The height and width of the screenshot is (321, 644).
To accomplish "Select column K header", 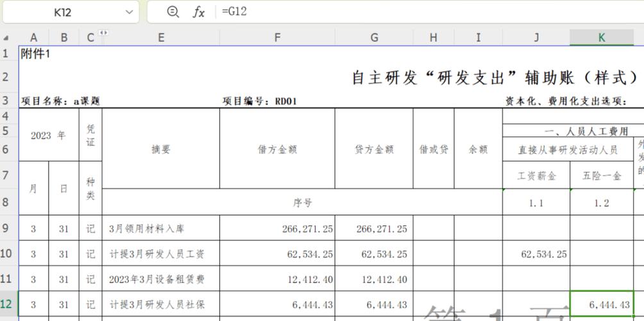I will pos(602,38).
